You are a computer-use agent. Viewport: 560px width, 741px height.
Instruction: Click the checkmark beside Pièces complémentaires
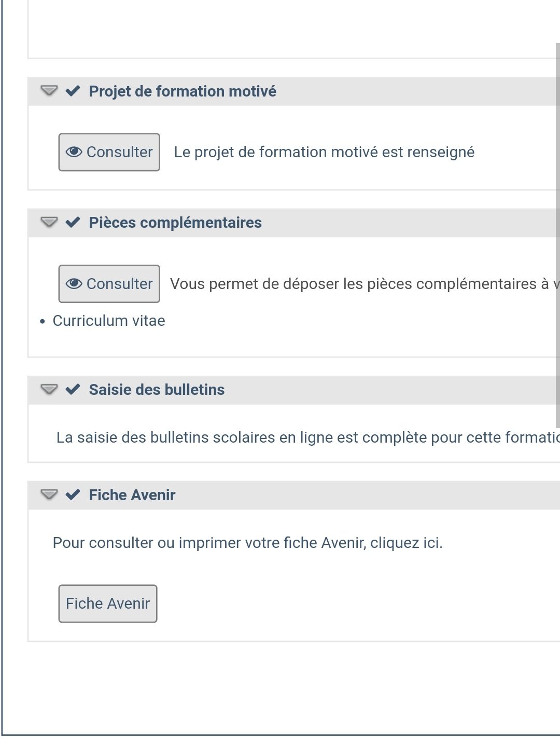tap(73, 223)
